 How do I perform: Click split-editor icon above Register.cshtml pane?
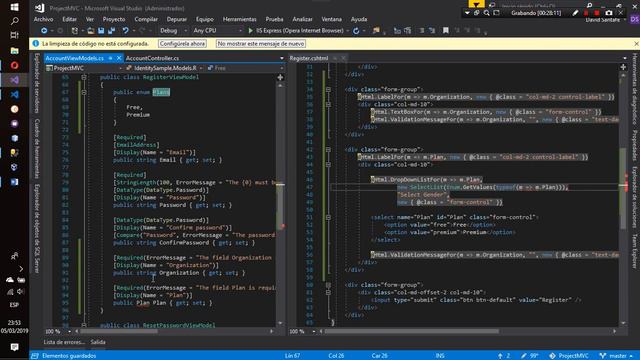tap(623, 67)
